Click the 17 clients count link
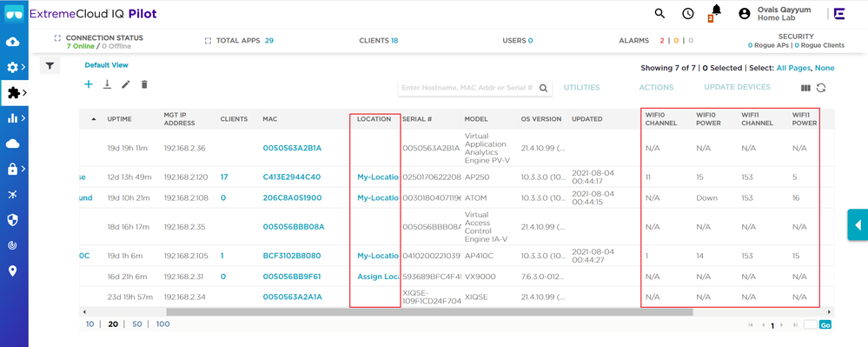This screenshot has height=347, width=868. click(x=224, y=177)
